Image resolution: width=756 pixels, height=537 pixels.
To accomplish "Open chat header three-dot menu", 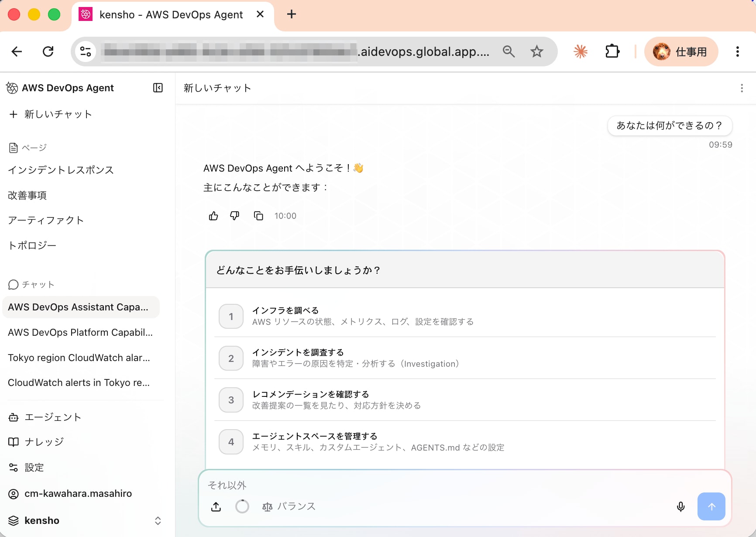I will tap(742, 88).
